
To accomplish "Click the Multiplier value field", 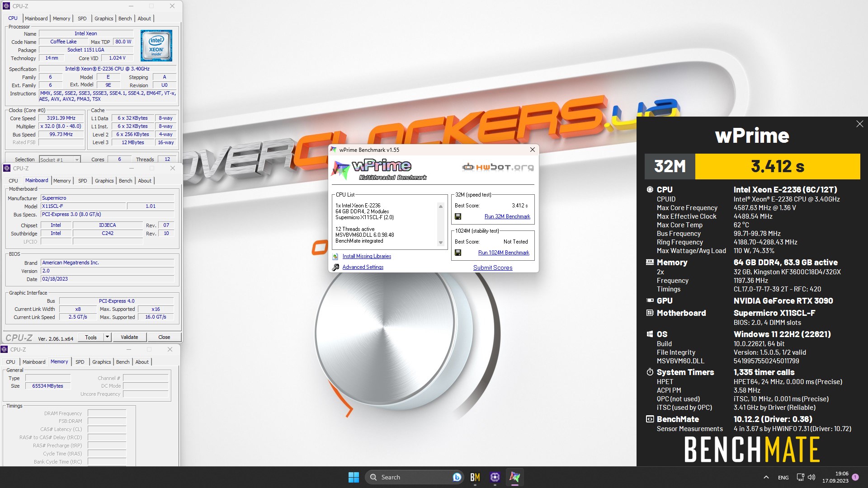I will [x=61, y=126].
